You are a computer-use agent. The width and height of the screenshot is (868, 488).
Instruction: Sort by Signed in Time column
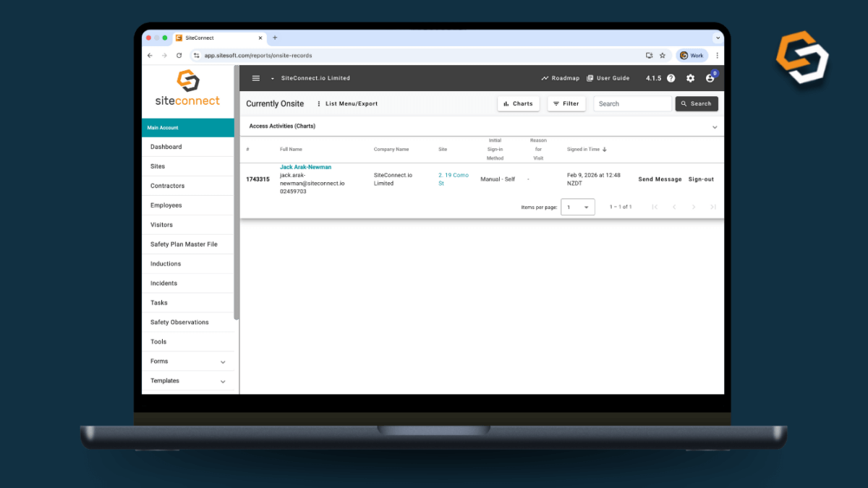click(x=587, y=150)
